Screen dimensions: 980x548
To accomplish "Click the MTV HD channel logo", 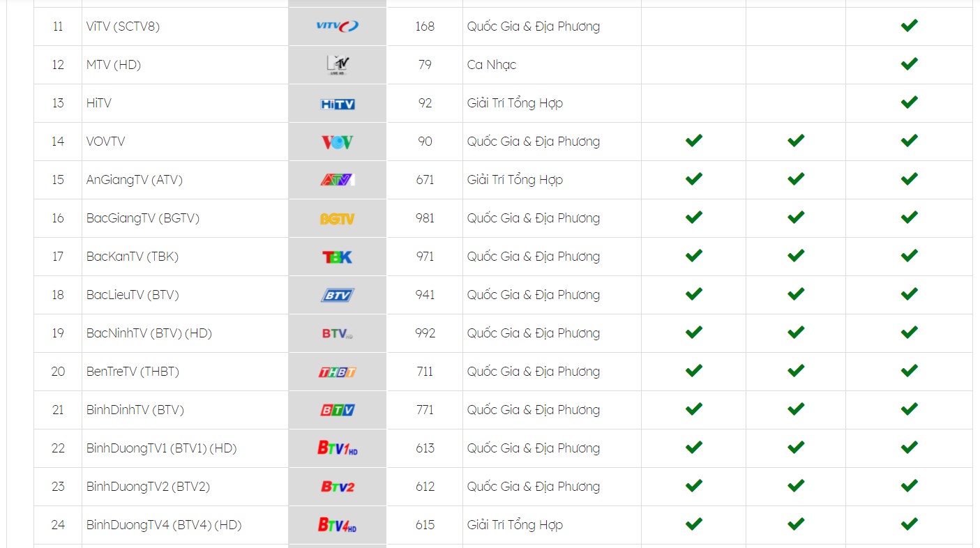I will (x=338, y=65).
